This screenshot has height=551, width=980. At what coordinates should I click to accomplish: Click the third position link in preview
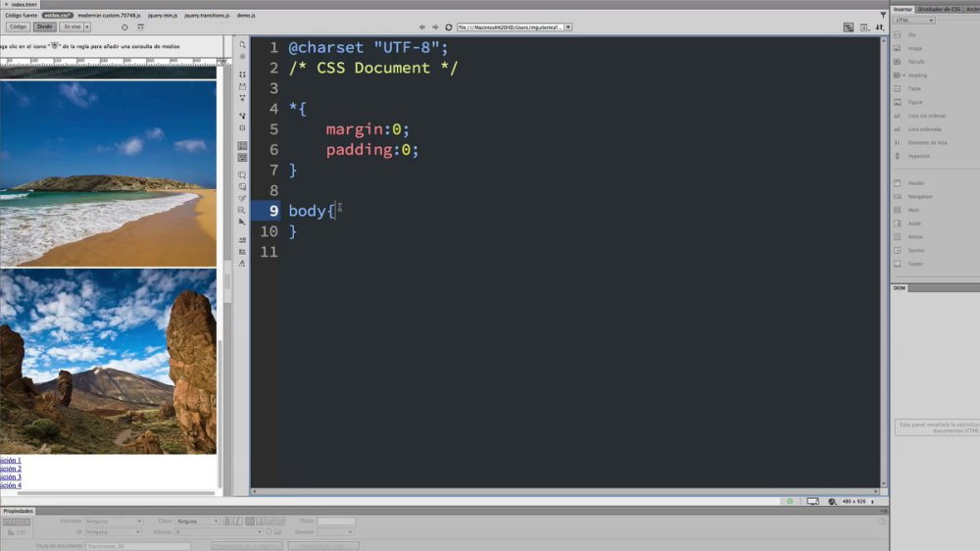(11, 477)
